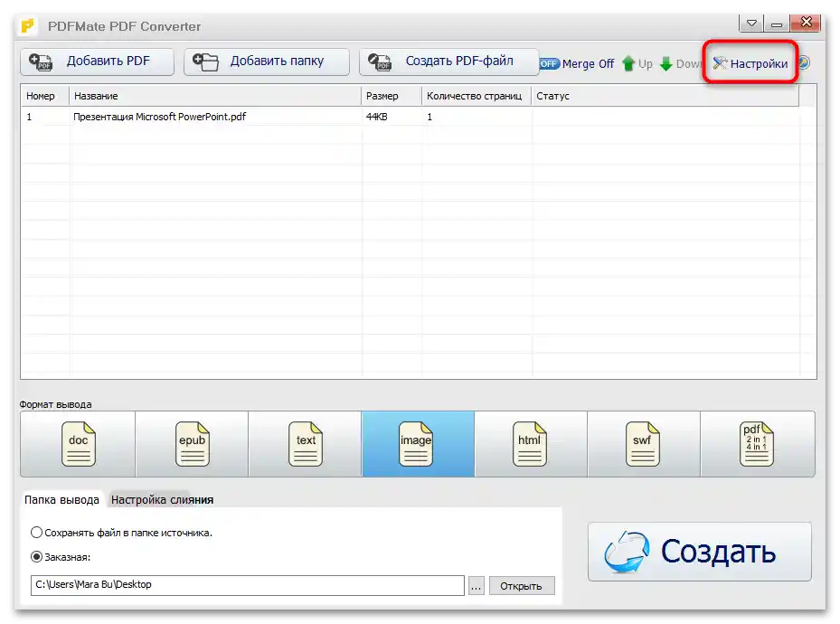Sort by the Номер column header

[45, 96]
